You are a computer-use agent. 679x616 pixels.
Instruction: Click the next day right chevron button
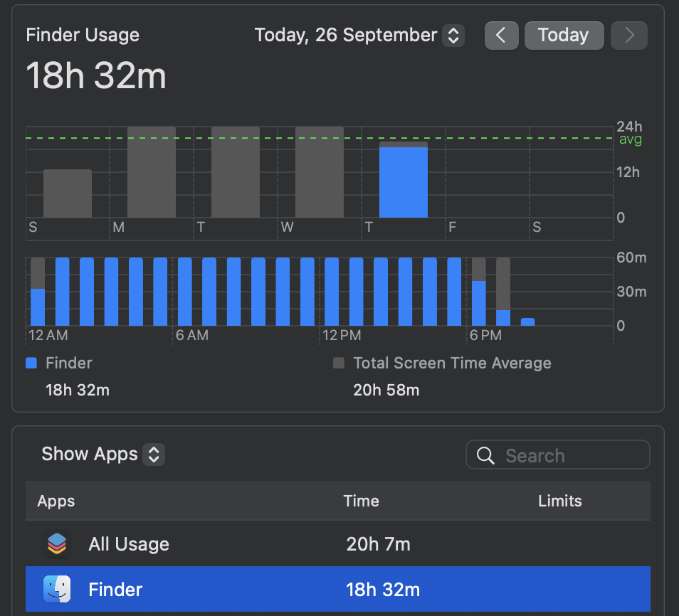coord(628,36)
